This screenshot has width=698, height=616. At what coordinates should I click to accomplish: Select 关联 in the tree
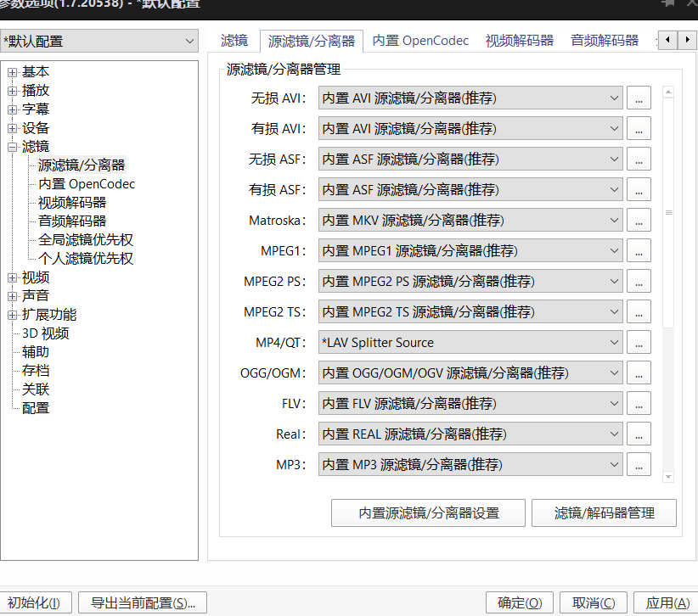(x=36, y=389)
